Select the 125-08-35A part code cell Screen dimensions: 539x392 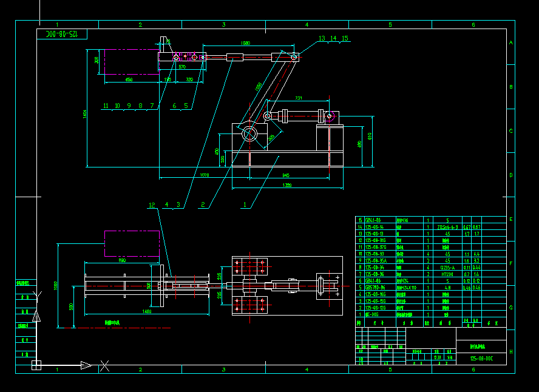[x=376, y=261]
